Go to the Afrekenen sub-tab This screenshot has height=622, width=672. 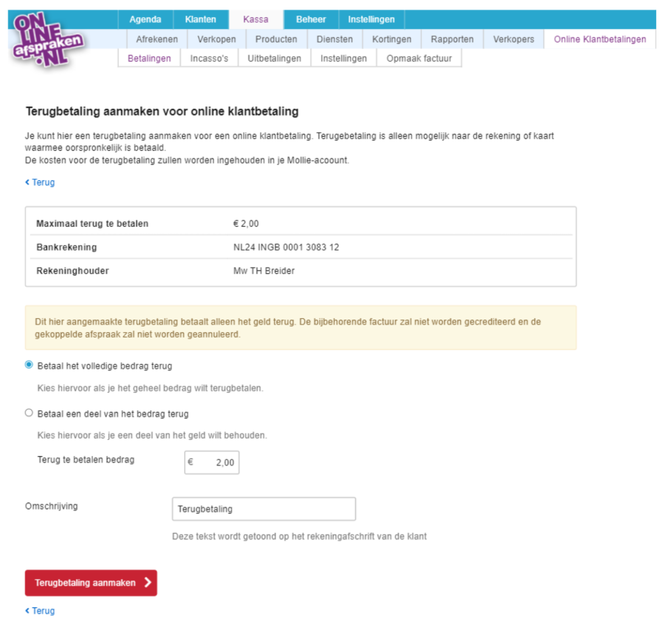click(157, 39)
